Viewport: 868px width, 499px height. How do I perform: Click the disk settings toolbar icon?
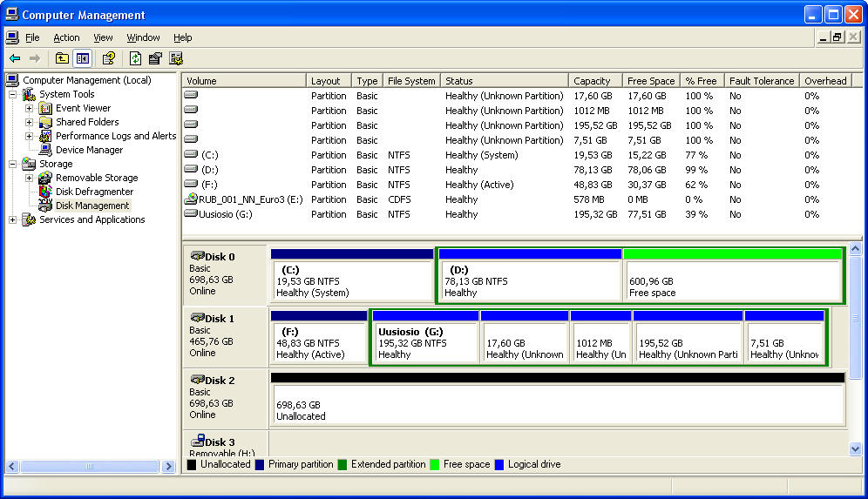tap(176, 58)
